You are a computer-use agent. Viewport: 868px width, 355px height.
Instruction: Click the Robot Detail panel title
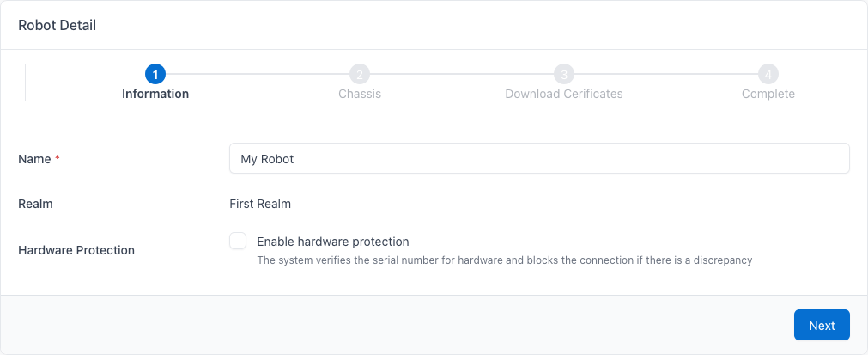[x=58, y=25]
